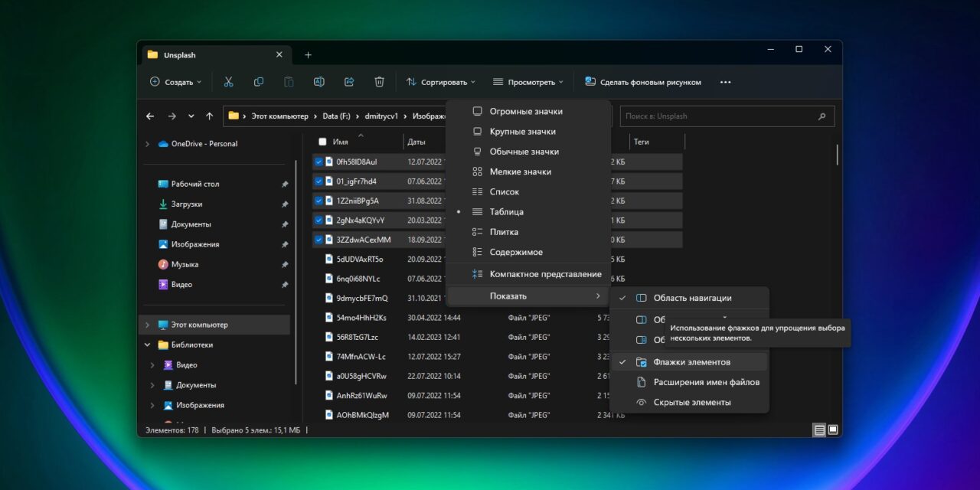This screenshot has width=980, height=490.
Task: Uncheck the file 2gNx4aKQYvY checkbox
Action: point(318,220)
